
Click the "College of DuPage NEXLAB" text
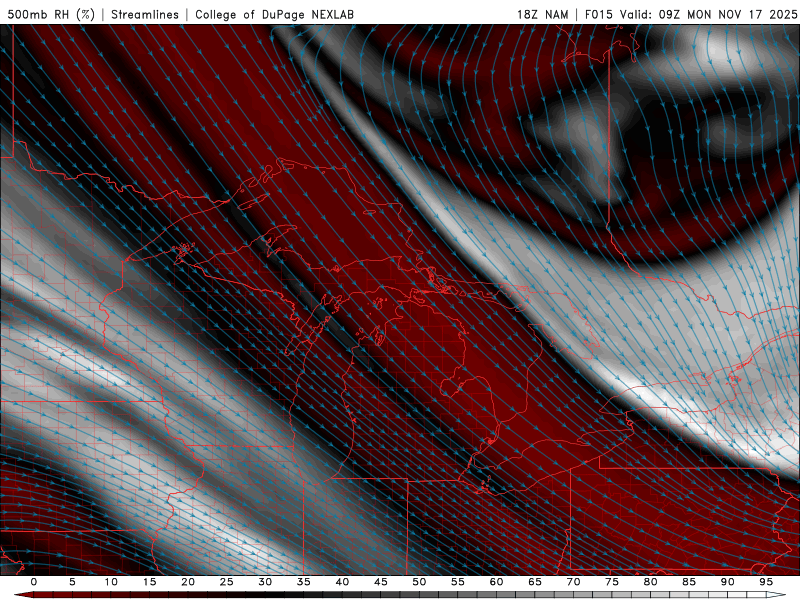pos(274,14)
